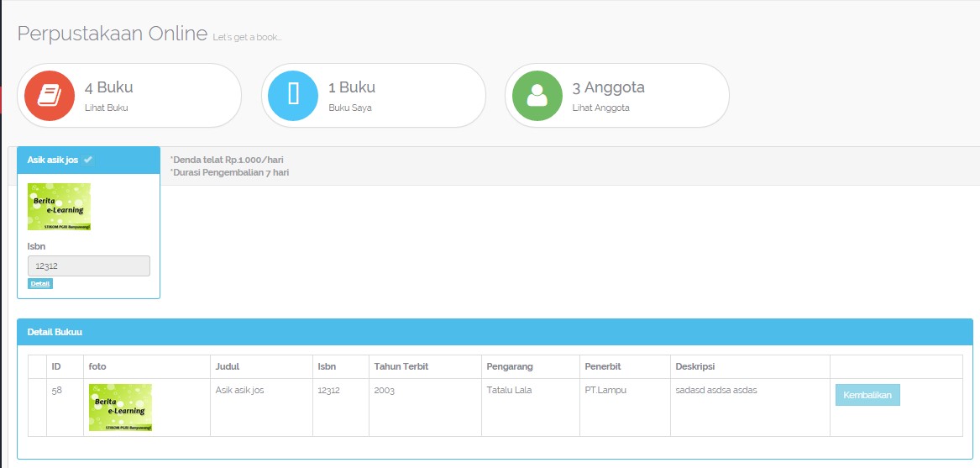980x468 pixels.
Task: Click the green member icon
Action: [537, 96]
